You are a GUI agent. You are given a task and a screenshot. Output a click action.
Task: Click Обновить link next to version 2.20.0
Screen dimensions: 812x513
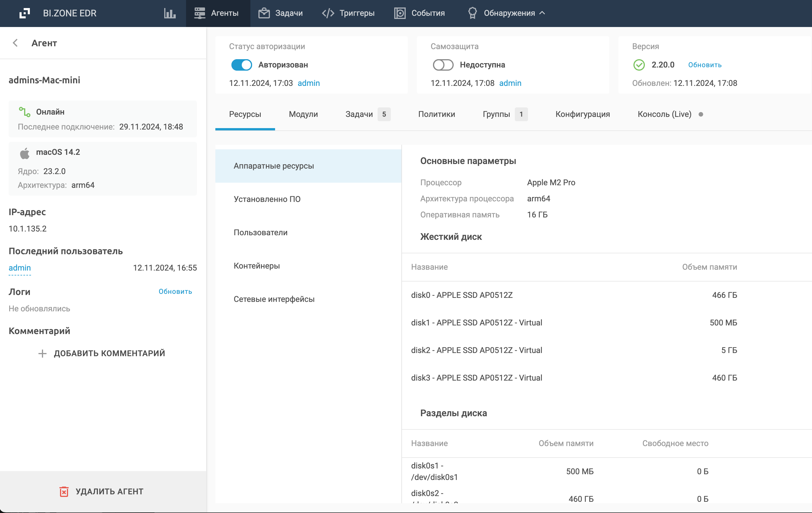[704, 65]
